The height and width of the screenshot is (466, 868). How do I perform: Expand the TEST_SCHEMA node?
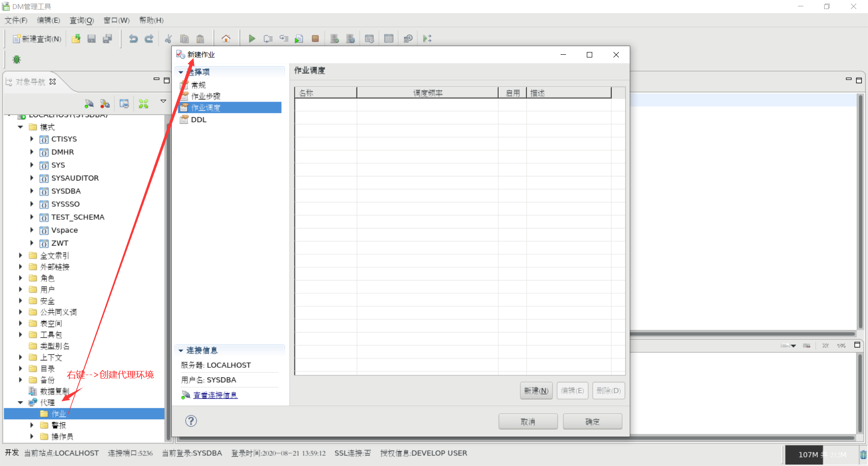pos(32,217)
